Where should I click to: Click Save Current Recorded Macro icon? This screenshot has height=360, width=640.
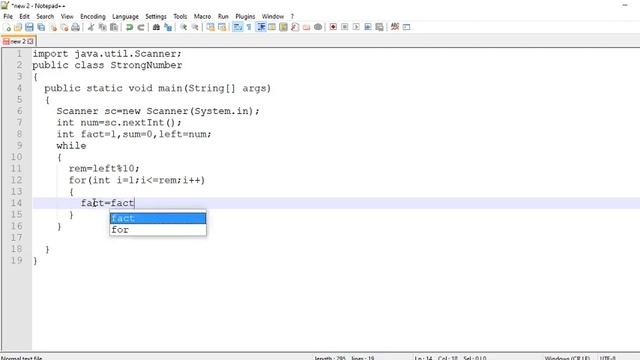click(379, 27)
